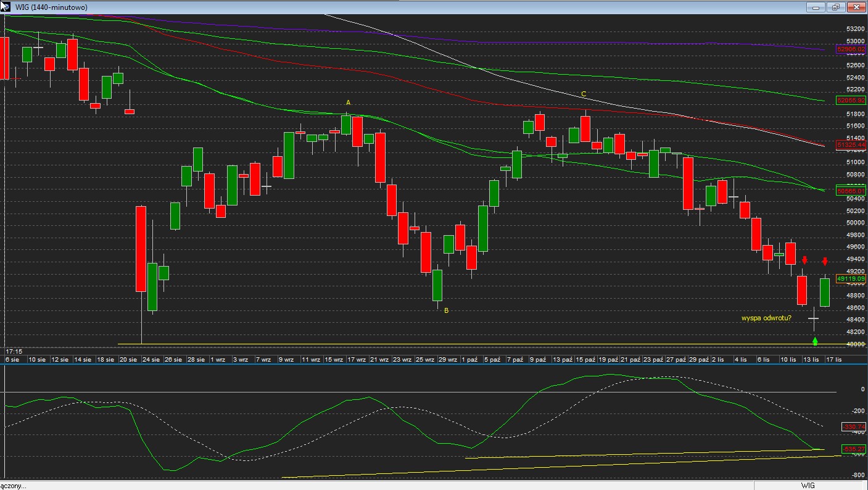
Task: Select the wave label C annotation
Action: (x=584, y=94)
